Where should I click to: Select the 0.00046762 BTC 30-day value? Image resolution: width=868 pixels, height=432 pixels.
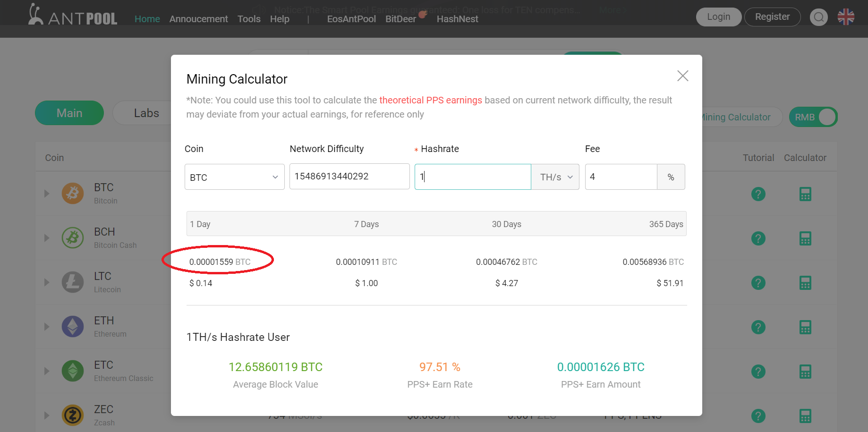click(x=507, y=262)
